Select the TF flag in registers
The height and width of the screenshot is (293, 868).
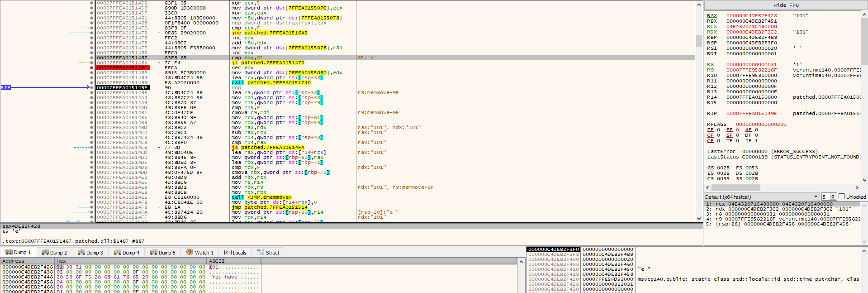729,141
